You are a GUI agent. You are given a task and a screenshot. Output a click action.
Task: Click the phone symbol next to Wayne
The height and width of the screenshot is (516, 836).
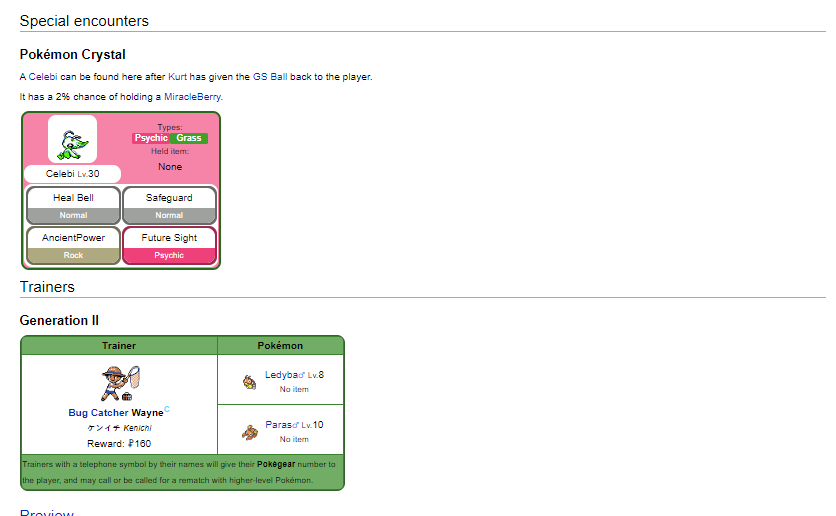[167, 409]
